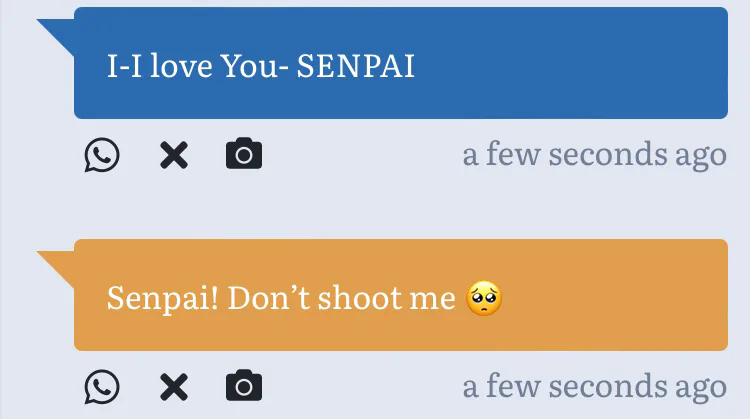750x419 pixels.
Task: Click the X icon under the blue message
Action: point(174,156)
